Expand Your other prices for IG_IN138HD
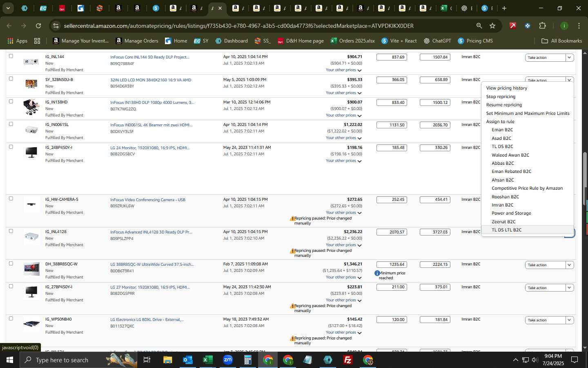Image resolution: width=588 pixels, height=368 pixels. [x=343, y=115]
